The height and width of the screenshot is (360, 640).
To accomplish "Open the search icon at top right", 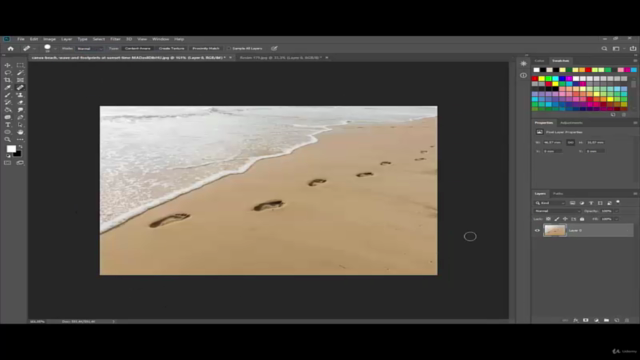I will pyautogui.click(x=604, y=49).
